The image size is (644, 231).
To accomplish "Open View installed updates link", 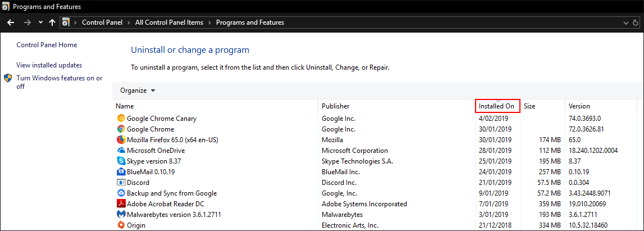I will coord(49,65).
